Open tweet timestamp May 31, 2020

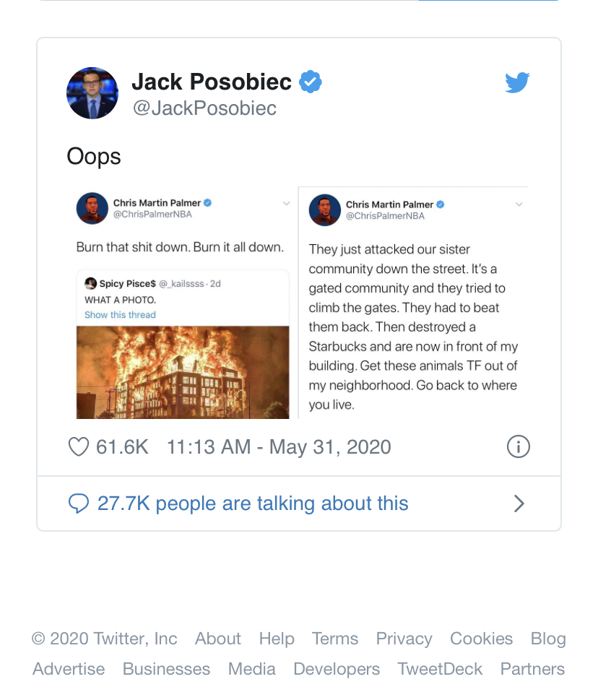[279, 447]
